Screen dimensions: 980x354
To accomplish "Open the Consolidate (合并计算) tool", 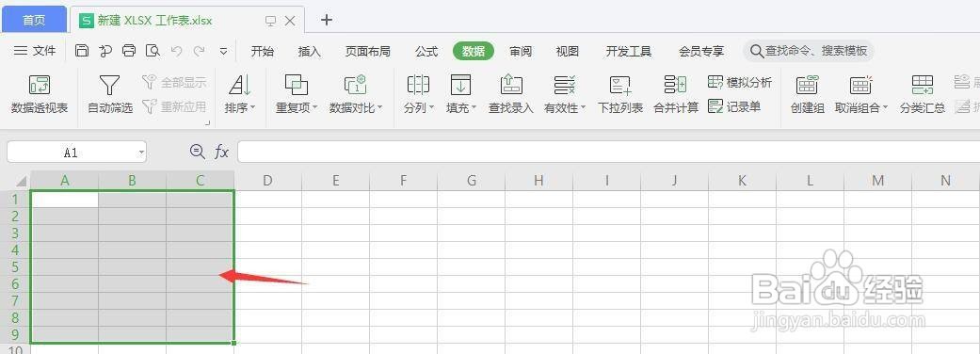I will pos(676,94).
